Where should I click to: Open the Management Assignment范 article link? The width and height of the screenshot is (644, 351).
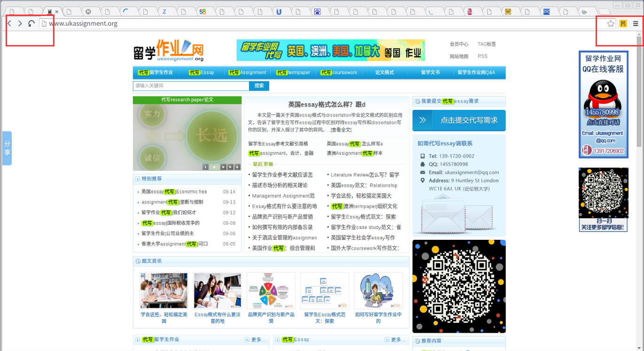pos(283,196)
